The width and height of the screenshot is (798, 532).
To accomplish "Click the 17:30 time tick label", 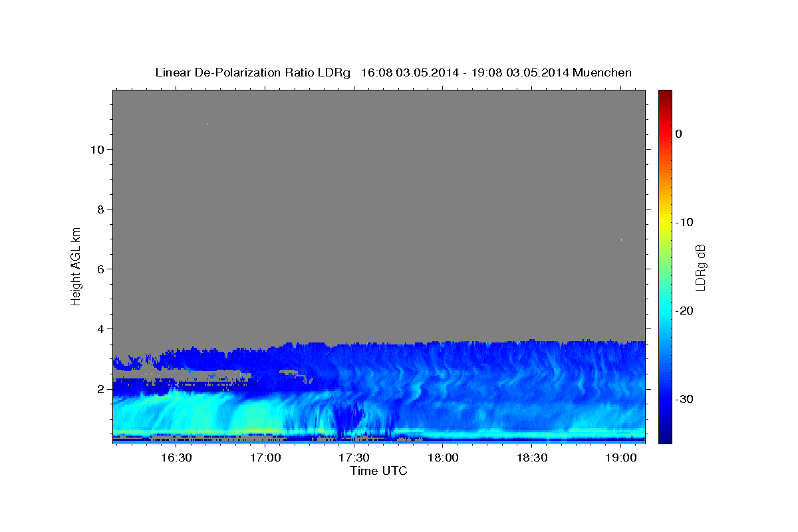I will click(x=354, y=458).
